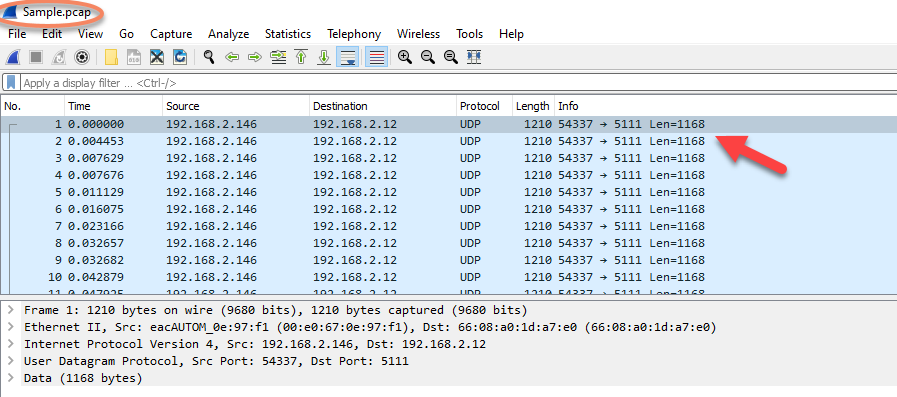Screen dimensions: 897x397
Task: Jump to the last packet icon
Action: [324, 57]
